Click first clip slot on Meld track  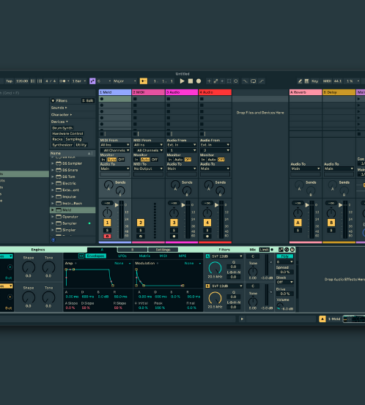click(x=115, y=99)
